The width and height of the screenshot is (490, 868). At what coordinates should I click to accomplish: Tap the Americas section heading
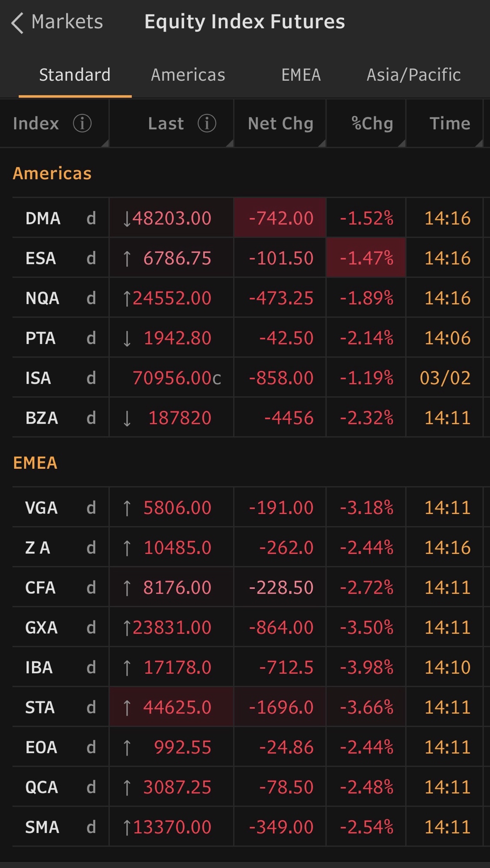point(52,174)
